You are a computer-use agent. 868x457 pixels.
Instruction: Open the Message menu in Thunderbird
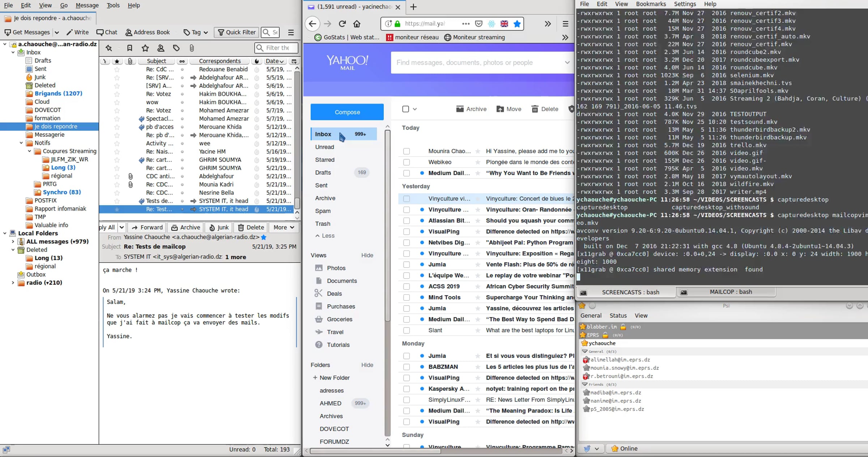[87, 5]
